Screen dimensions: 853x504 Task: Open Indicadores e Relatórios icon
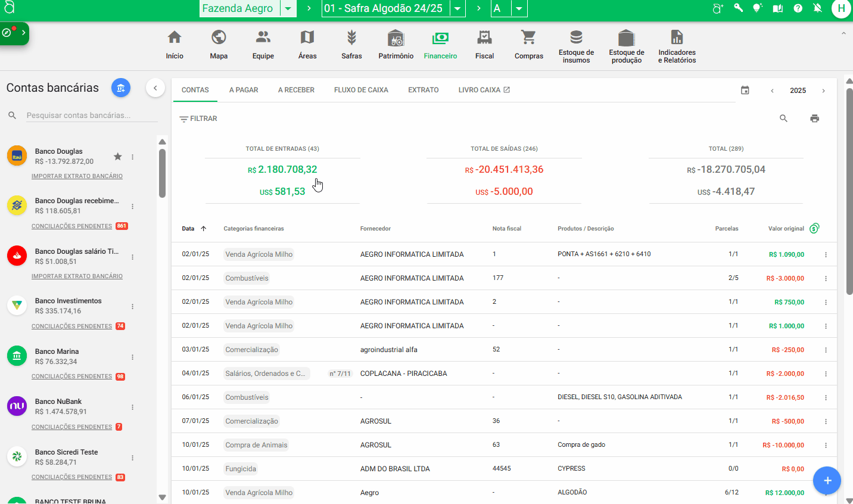point(677,38)
